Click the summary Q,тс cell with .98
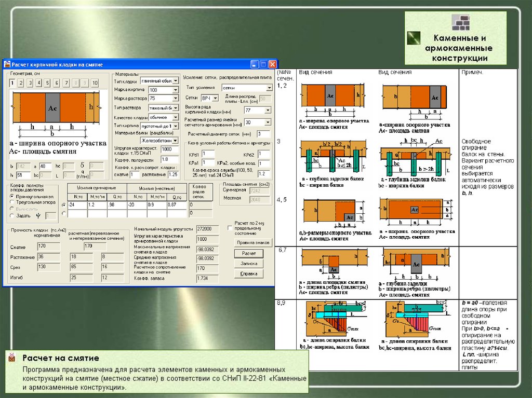 (117, 205)
